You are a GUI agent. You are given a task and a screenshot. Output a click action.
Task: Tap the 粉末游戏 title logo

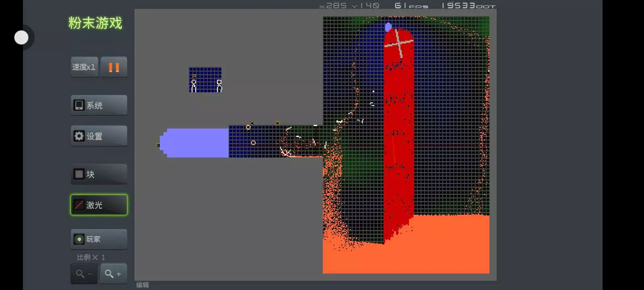95,23
